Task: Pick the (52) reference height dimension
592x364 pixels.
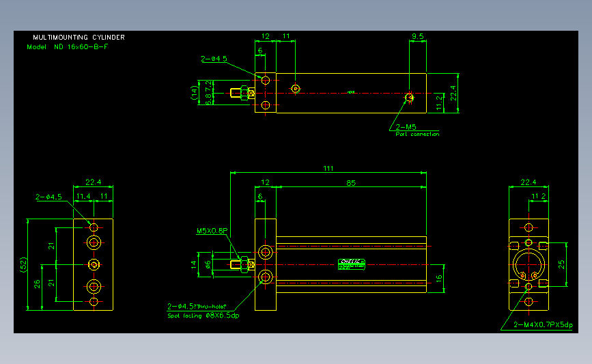Action: pyautogui.click(x=23, y=264)
